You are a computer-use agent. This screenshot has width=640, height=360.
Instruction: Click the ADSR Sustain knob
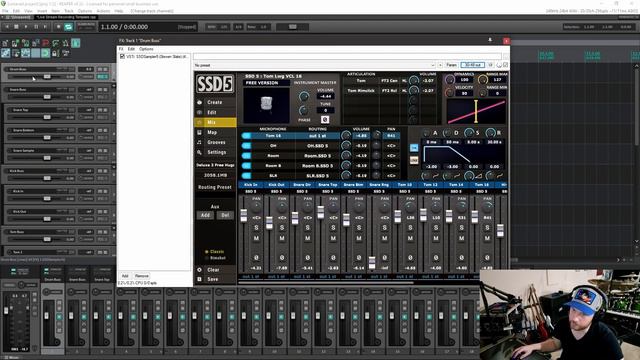469,133
